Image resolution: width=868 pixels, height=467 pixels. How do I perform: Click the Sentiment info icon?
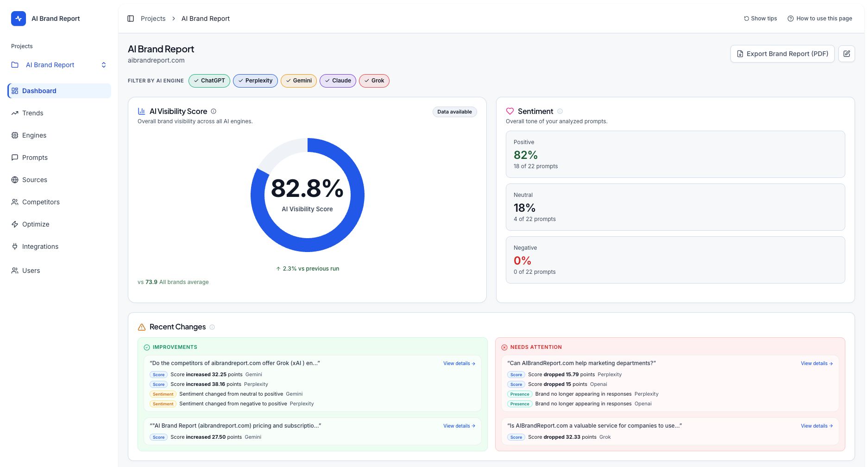tap(560, 111)
